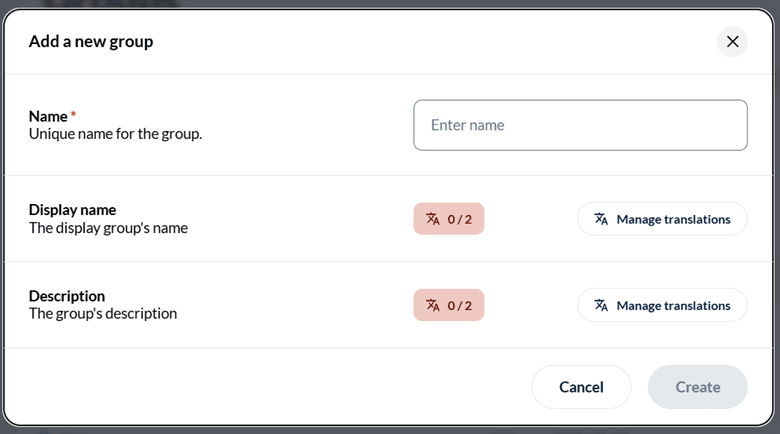Click the Description label
This screenshot has width=780, height=434.
coord(67,296)
